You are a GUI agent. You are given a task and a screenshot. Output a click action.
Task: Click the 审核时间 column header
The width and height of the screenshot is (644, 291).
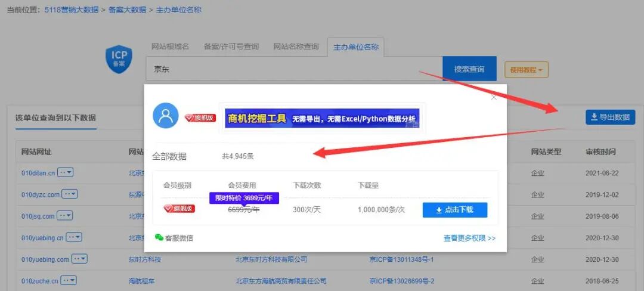(601, 152)
